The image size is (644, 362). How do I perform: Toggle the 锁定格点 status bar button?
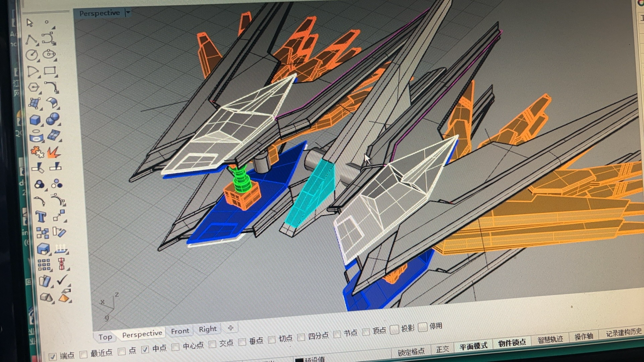411,352
